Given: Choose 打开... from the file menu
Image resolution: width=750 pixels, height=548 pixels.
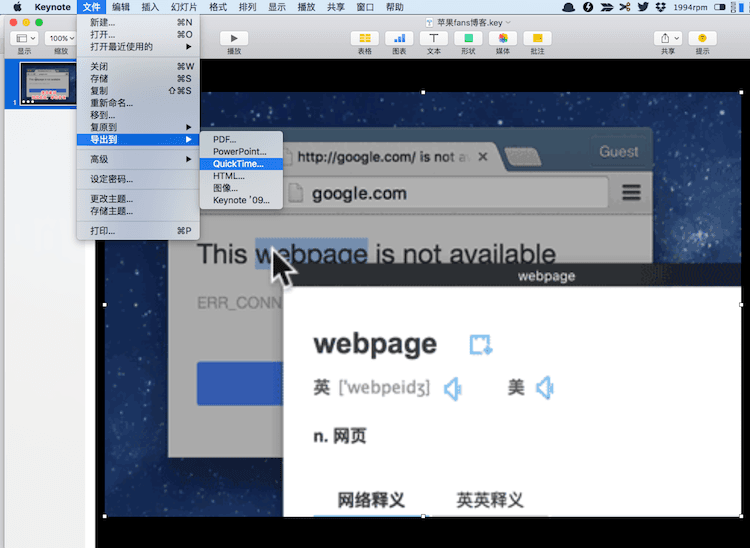Looking at the screenshot, I should (138, 34).
